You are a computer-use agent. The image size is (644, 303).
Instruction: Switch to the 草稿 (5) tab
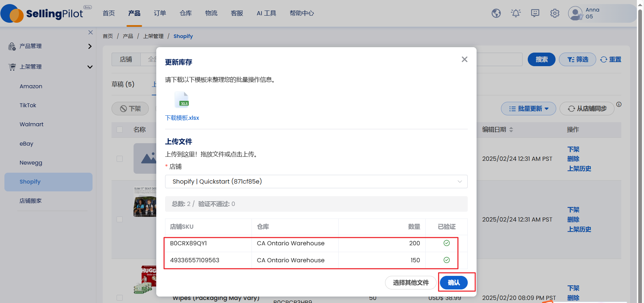(123, 84)
